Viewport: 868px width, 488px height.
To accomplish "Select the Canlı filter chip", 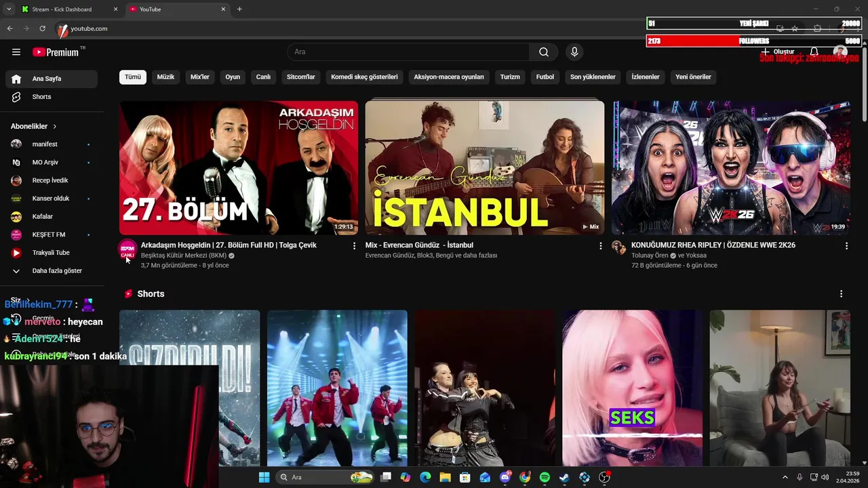I will pyautogui.click(x=263, y=77).
